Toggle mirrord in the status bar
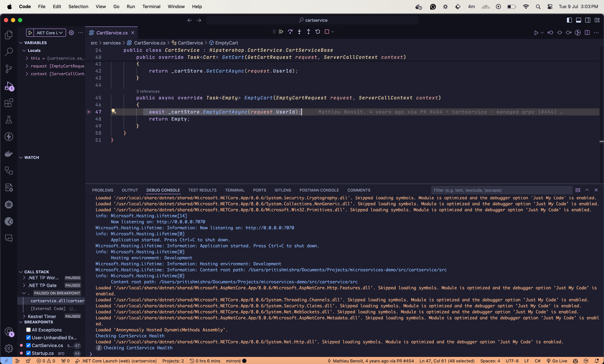 (x=236, y=361)
